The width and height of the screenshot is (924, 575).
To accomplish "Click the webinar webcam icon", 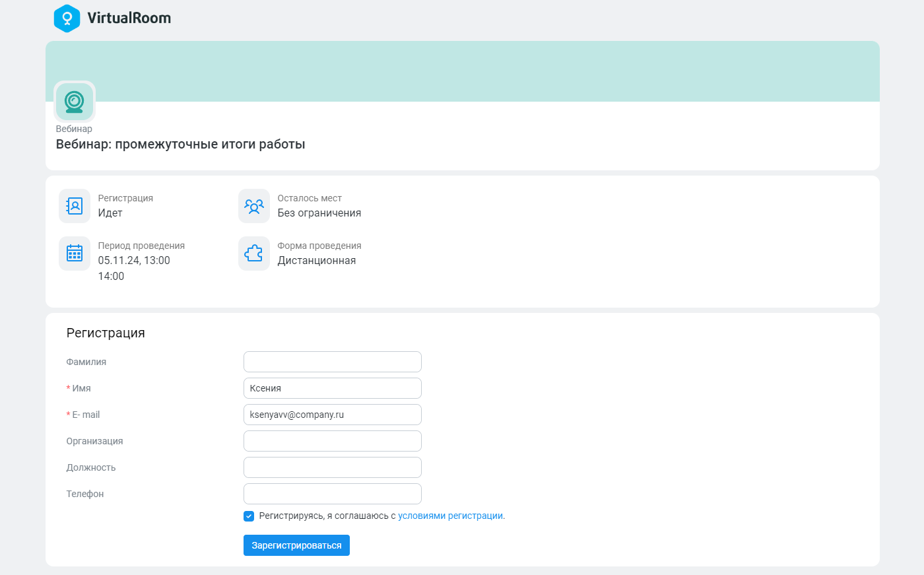I will 75,102.
